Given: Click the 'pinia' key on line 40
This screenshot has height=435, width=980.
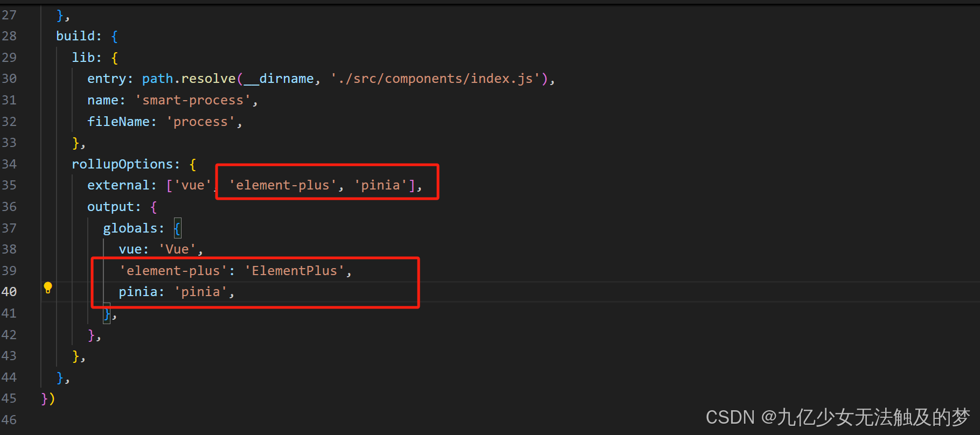Looking at the screenshot, I should point(138,292).
